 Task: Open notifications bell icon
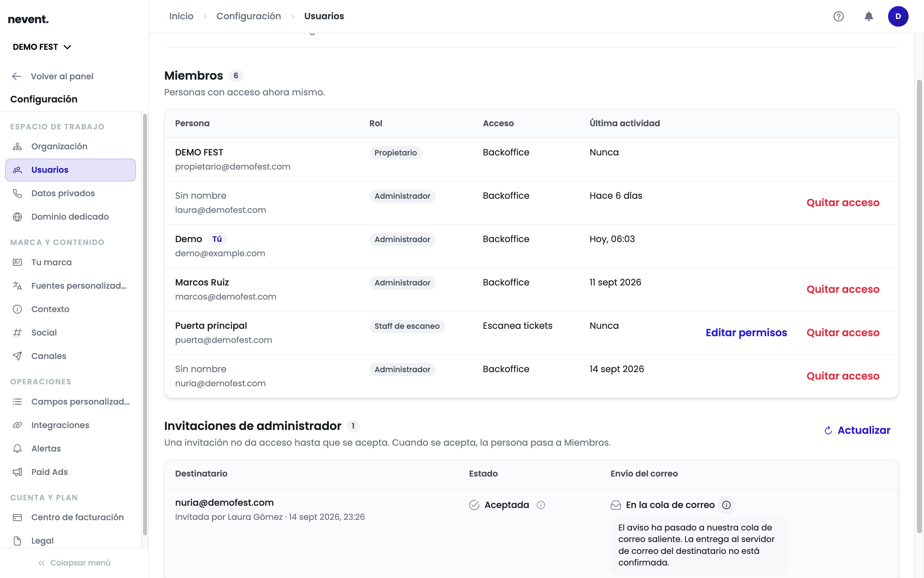pyautogui.click(x=868, y=16)
